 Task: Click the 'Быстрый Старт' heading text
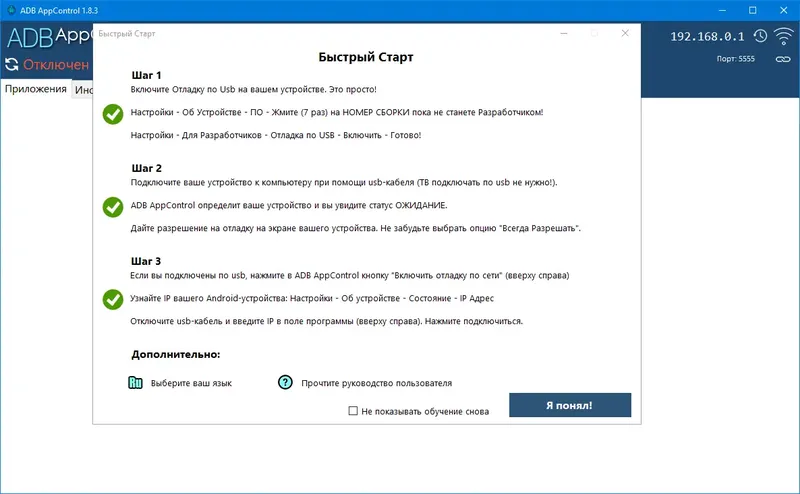tap(366, 57)
